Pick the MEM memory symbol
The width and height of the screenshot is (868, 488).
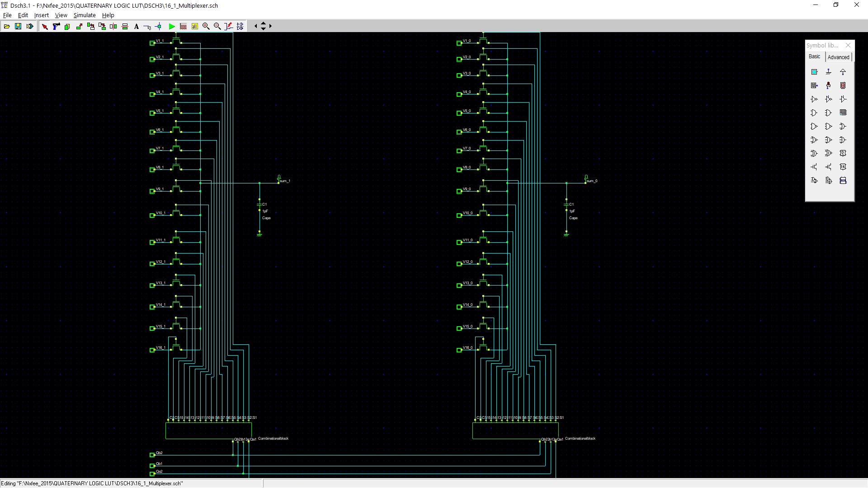click(843, 180)
